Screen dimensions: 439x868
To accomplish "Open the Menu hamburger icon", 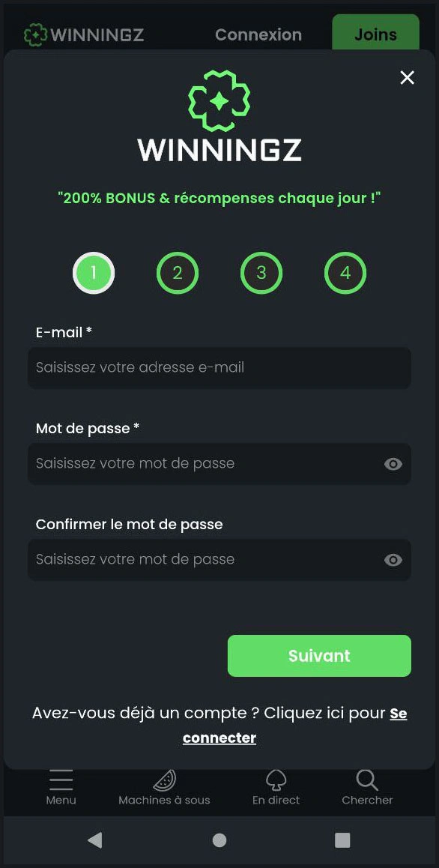I will pyautogui.click(x=61, y=780).
